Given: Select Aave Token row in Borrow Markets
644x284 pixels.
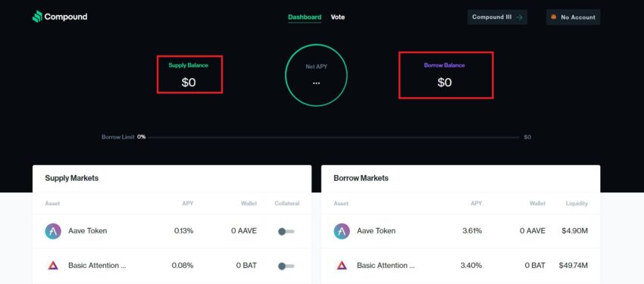Looking at the screenshot, I should (461, 231).
